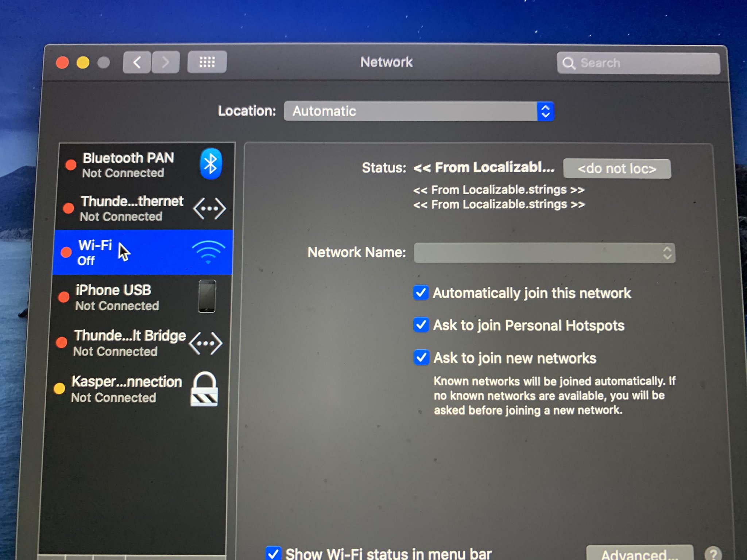Click the Show All grid icon

click(x=207, y=62)
